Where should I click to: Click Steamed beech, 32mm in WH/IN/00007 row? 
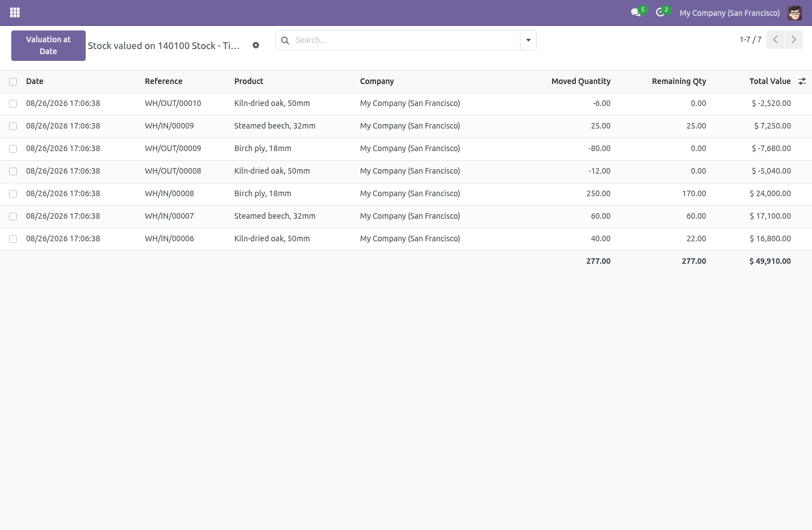tap(275, 216)
